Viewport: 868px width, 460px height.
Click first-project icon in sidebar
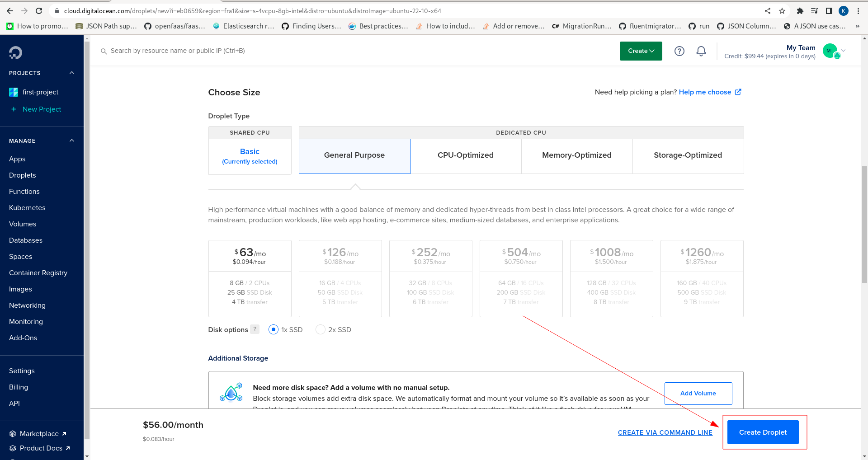(x=14, y=92)
